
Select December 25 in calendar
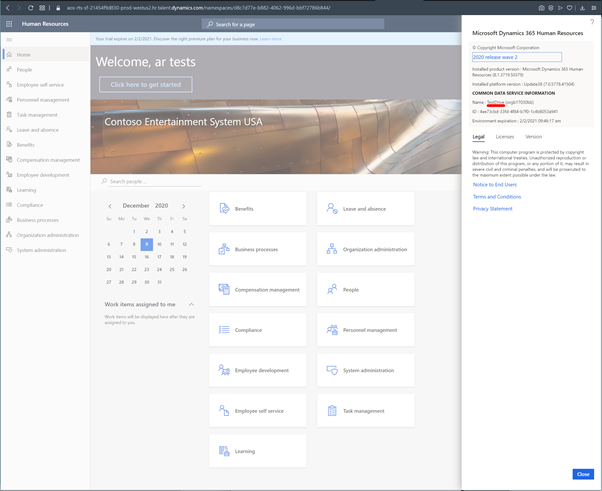pyautogui.click(x=172, y=269)
